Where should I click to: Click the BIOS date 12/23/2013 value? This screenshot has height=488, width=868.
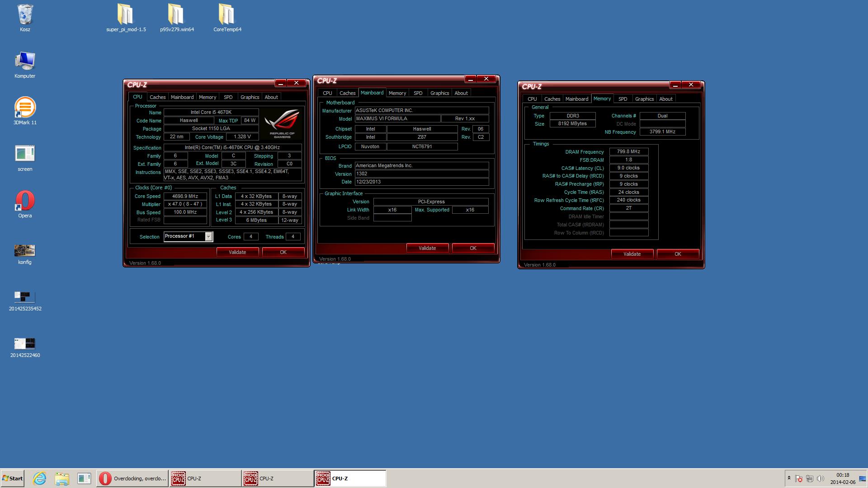[x=422, y=182]
